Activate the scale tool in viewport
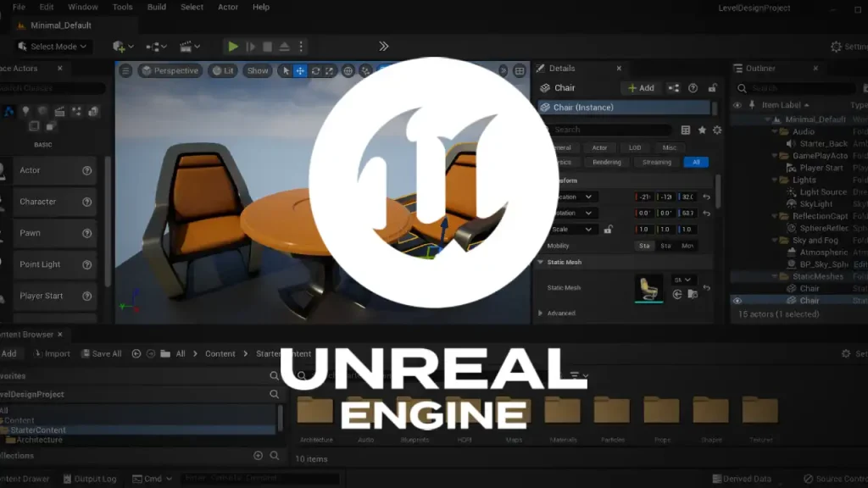This screenshot has height=488, width=868. pyautogui.click(x=330, y=71)
